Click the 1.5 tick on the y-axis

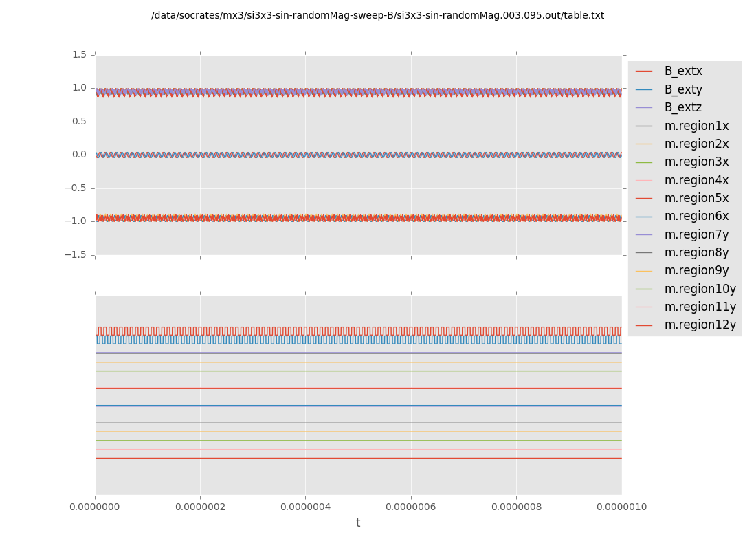80,55
